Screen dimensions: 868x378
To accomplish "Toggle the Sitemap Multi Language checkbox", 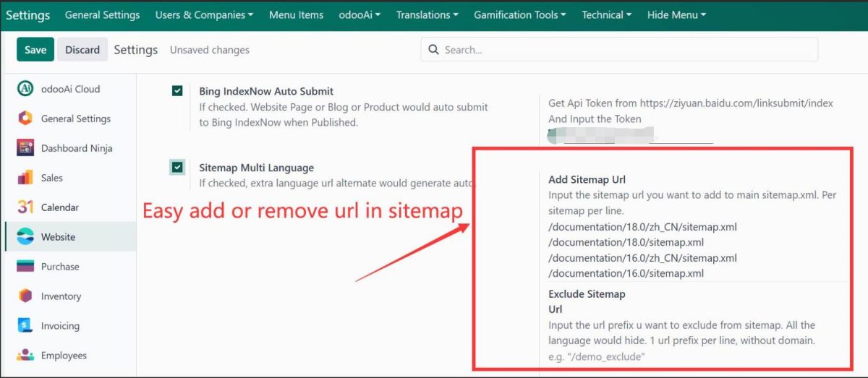I will tap(177, 168).
